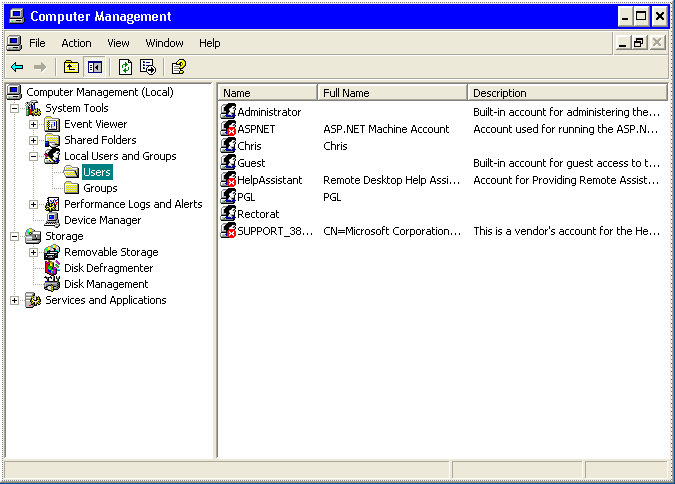Maximize the Computer Management window
The image size is (675, 484).
click(641, 17)
